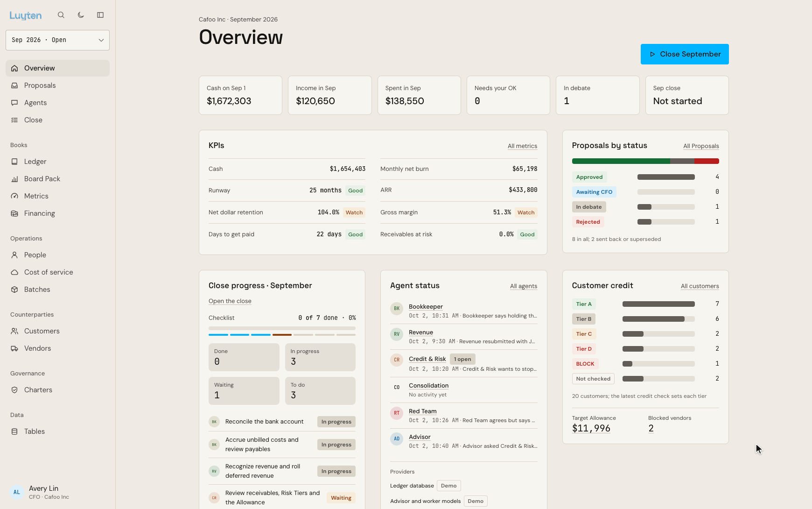
Task: Click the Not checked tier badge
Action: pyautogui.click(x=593, y=379)
